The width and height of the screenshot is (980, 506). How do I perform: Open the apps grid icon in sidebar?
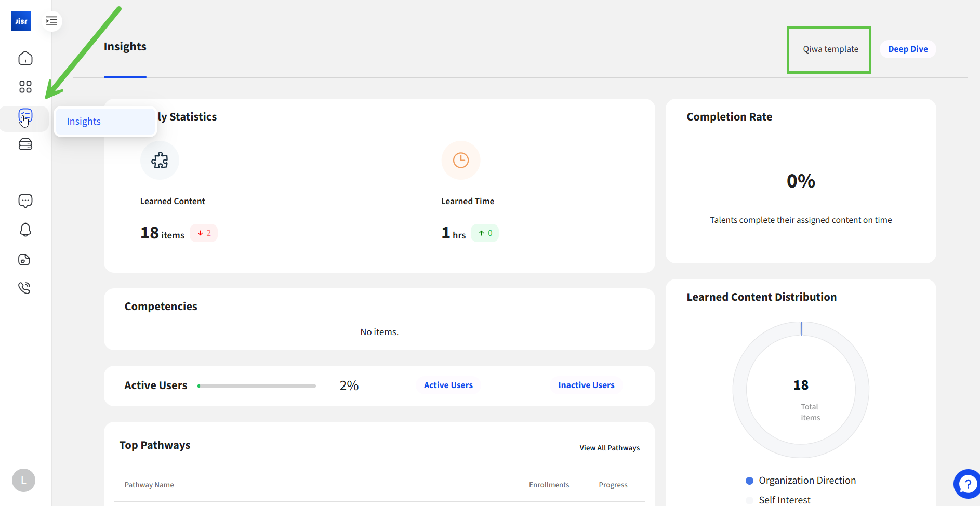[25, 87]
